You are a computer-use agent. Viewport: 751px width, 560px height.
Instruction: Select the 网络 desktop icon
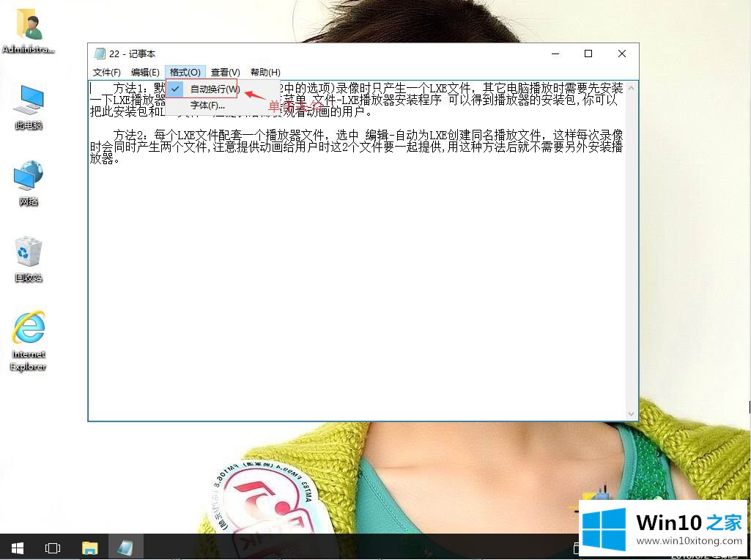click(x=29, y=183)
